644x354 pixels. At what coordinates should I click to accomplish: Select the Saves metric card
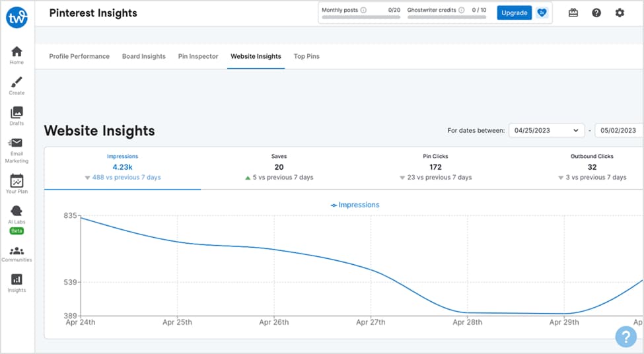(x=279, y=167)
